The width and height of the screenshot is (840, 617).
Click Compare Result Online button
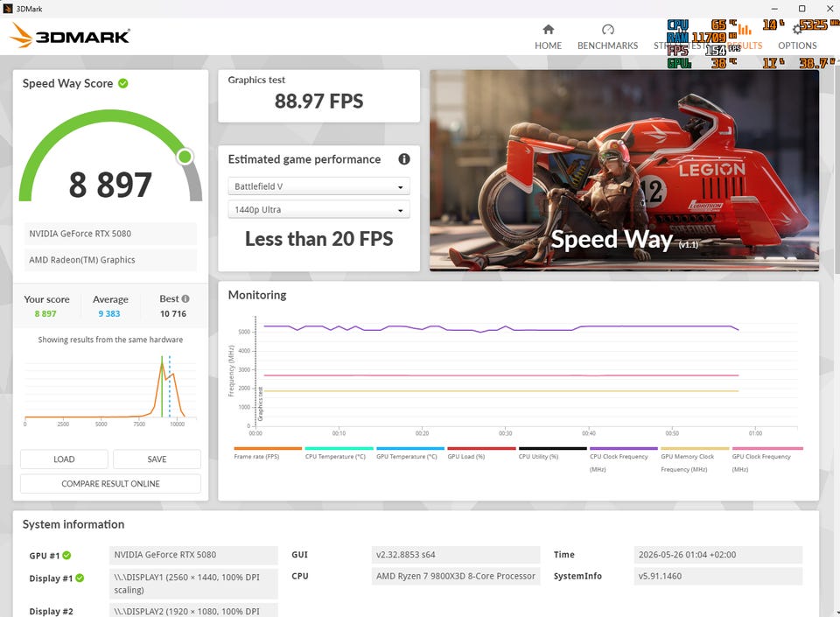click(x=110, y=484)
